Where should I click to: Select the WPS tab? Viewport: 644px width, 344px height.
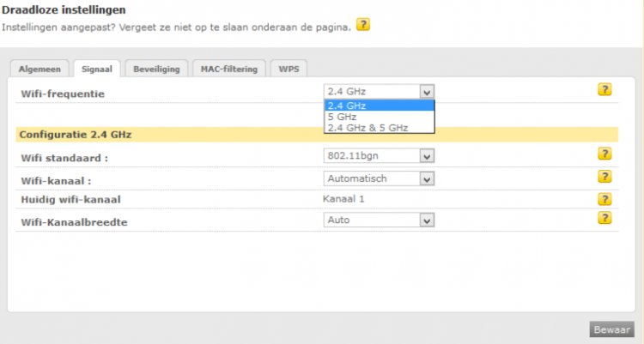point(289,69)
